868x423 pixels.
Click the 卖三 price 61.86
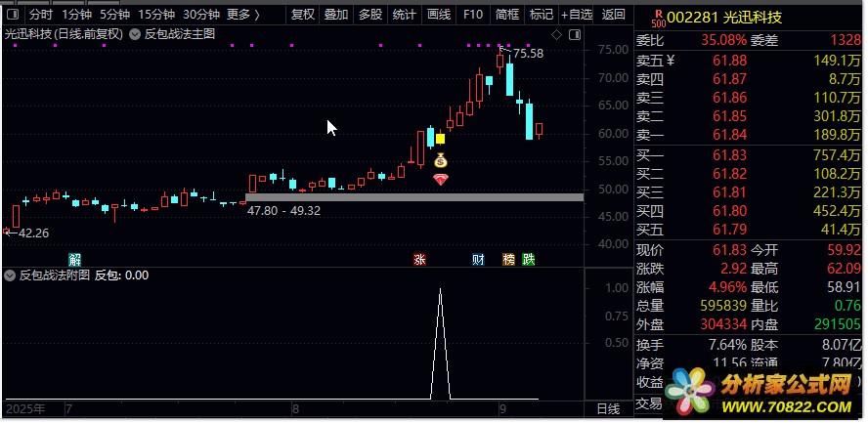pos(729,98)
